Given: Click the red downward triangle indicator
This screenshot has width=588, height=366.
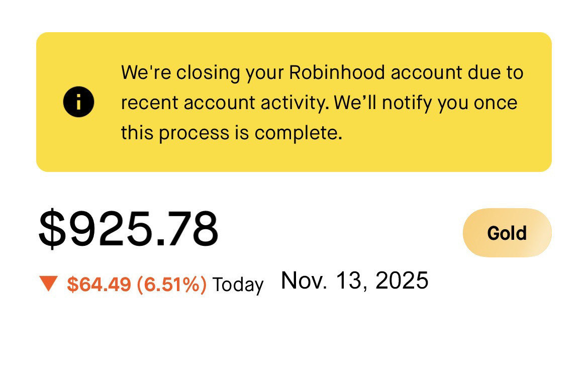Looking at the screenshot, I should (x=49, y=285).
